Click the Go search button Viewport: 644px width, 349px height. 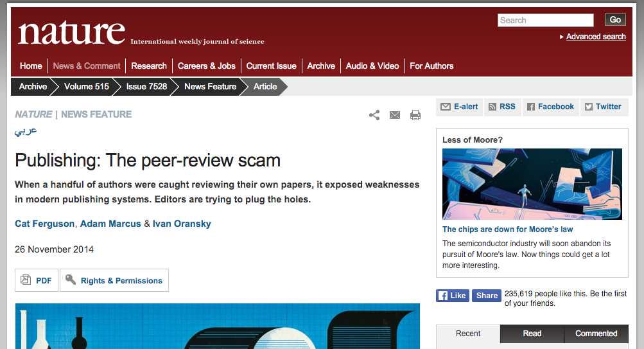tap(615, 20)
